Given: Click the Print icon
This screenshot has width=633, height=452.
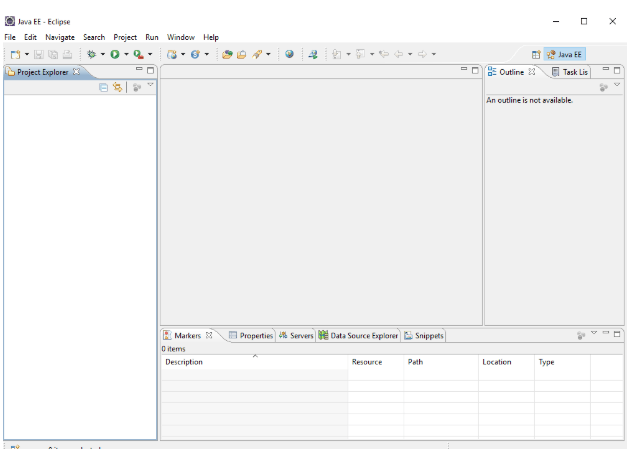Looking at the screenshot, I should [x=67, y=54].
